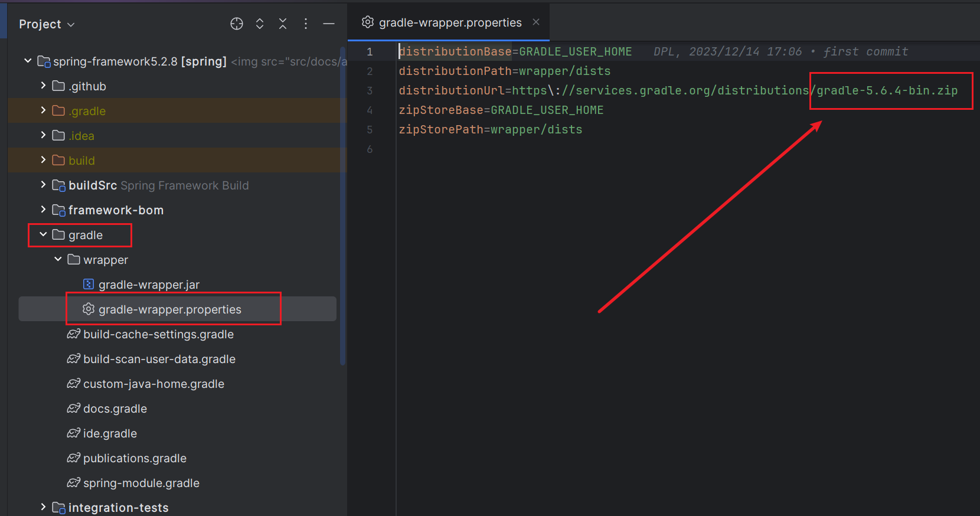
Task: Open publications.gradle file
Action: point(135,458)
